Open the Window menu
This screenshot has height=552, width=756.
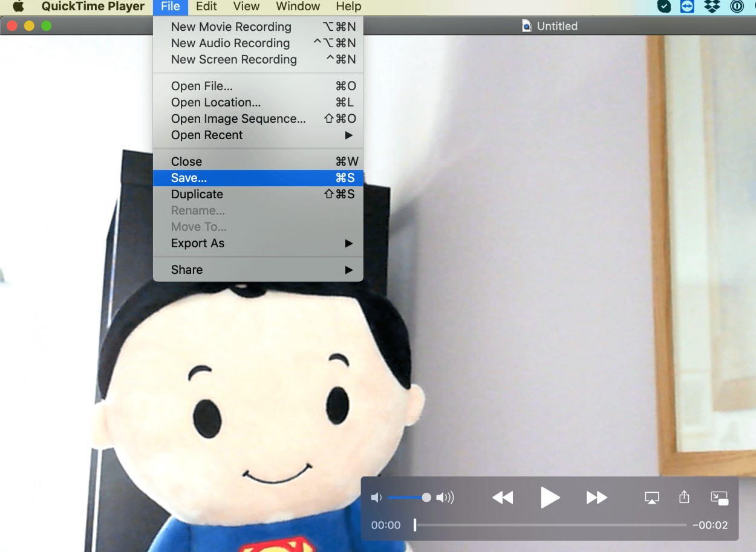pyautogui.click(x=298, y=7)
